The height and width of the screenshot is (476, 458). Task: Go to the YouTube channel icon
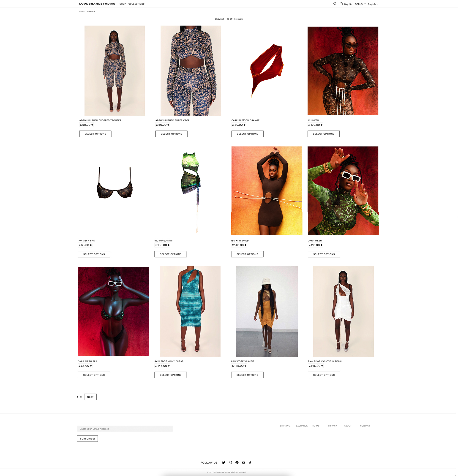point(244,463)
